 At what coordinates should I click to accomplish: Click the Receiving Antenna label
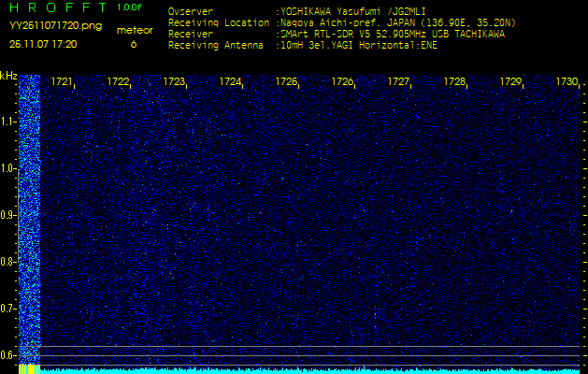(216, 46)
